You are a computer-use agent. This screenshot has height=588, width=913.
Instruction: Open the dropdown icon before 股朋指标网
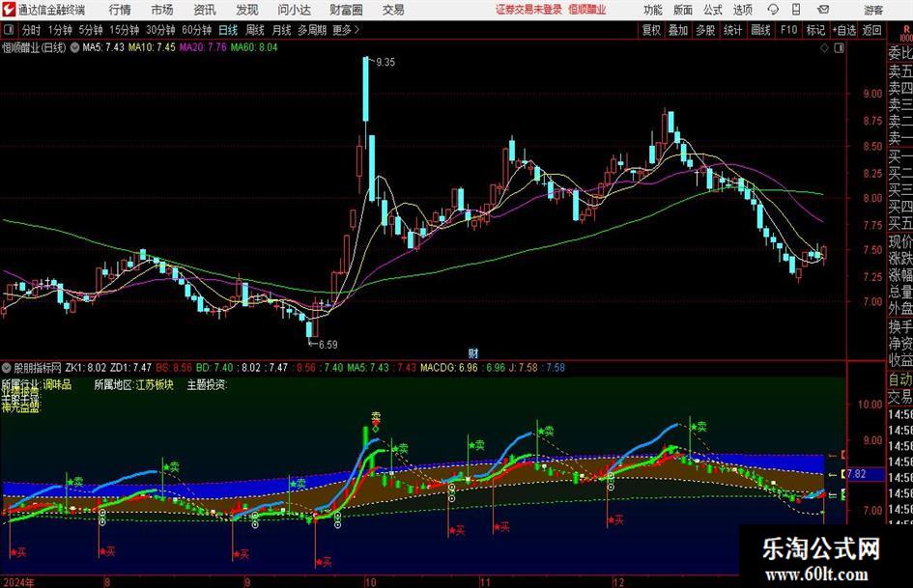coord(7,368)
